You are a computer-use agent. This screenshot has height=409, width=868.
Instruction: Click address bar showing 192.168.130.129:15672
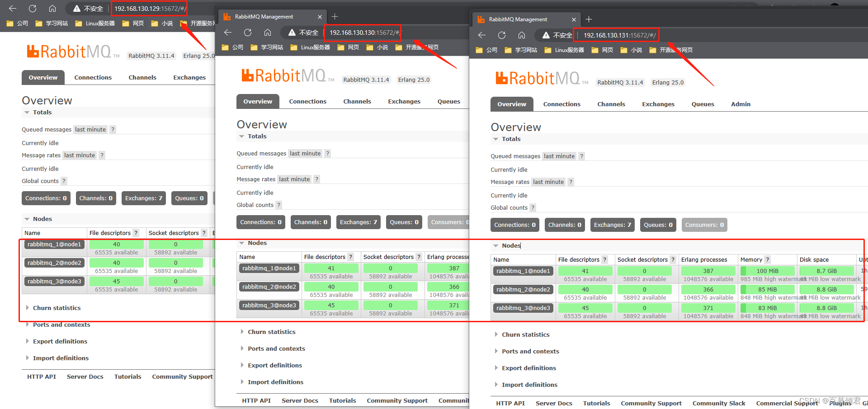pos(150,9)
